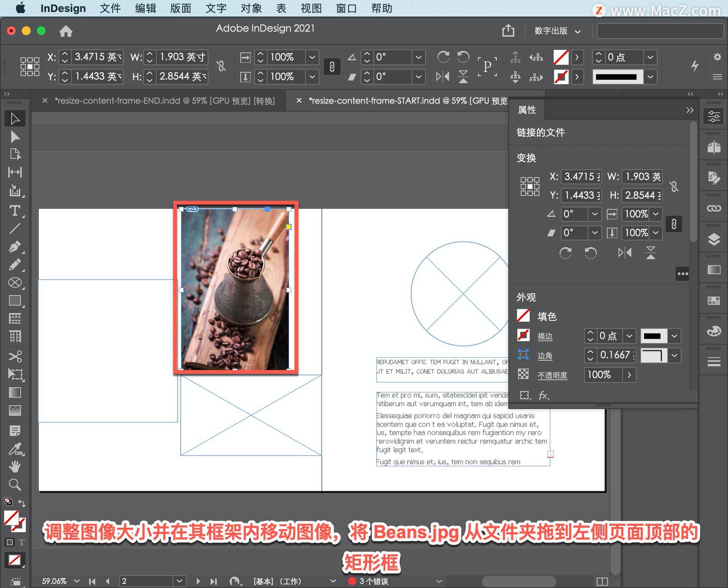Open the page number dropdown in status bar
728x588 pixels.
point(179,581)
